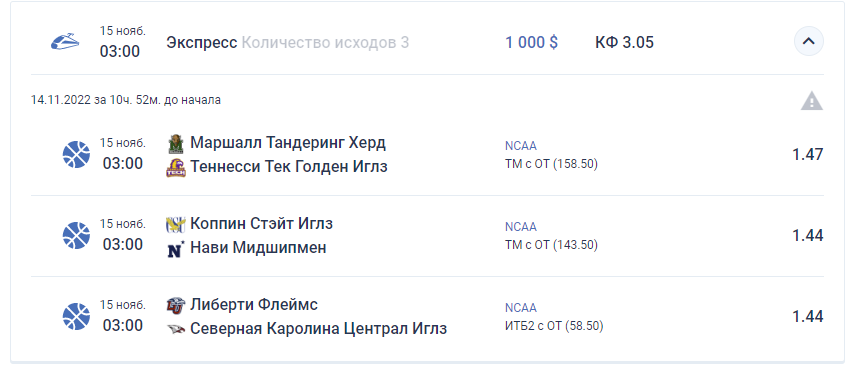The height and width of the screenshot is (366, 848).
Task: Click basketball icon for Liberty Flames game
Action: [x=76, y=316]
